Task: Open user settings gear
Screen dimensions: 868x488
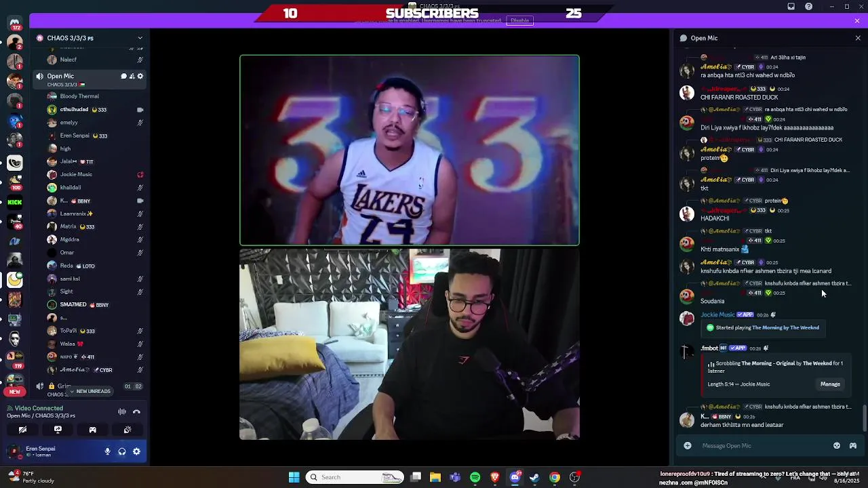Action: (136, 451)
